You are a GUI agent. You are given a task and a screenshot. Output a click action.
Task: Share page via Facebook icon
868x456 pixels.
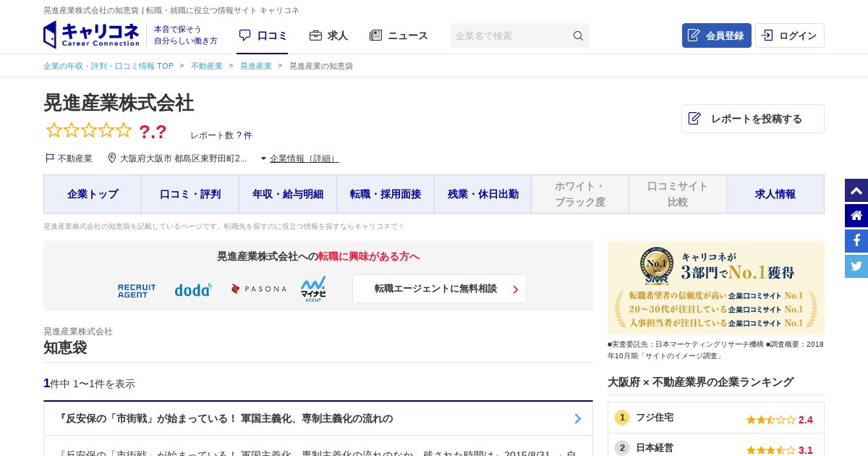[856, 241]
